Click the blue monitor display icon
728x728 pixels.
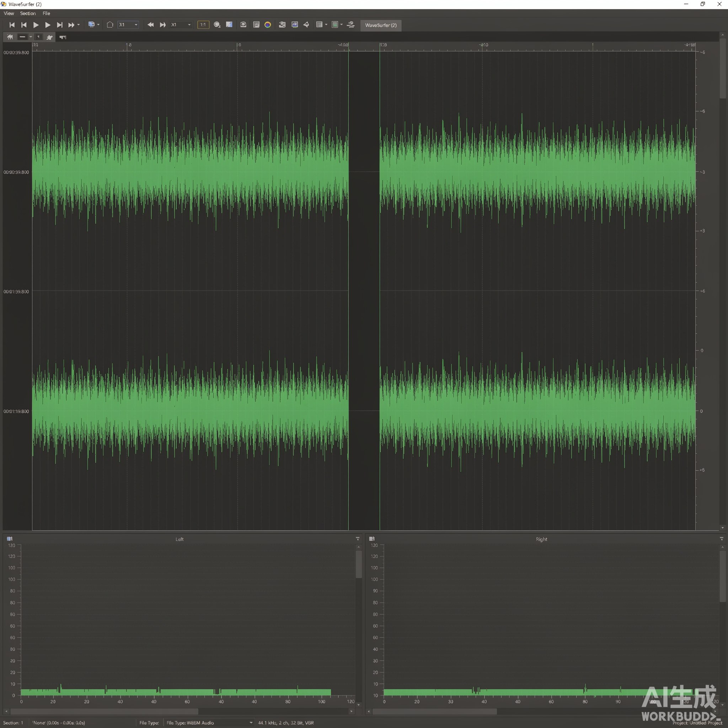tap(295, 25)
